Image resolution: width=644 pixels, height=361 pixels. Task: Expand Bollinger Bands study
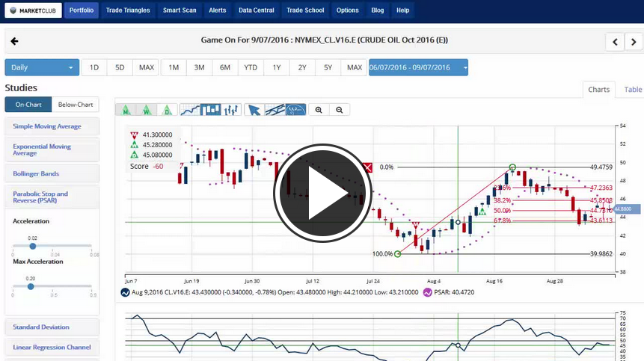52,173
